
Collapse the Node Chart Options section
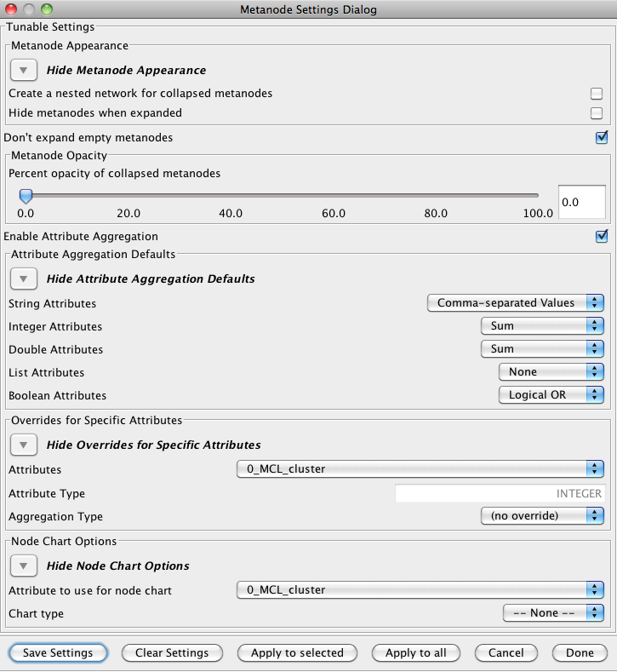pos(24,566)
